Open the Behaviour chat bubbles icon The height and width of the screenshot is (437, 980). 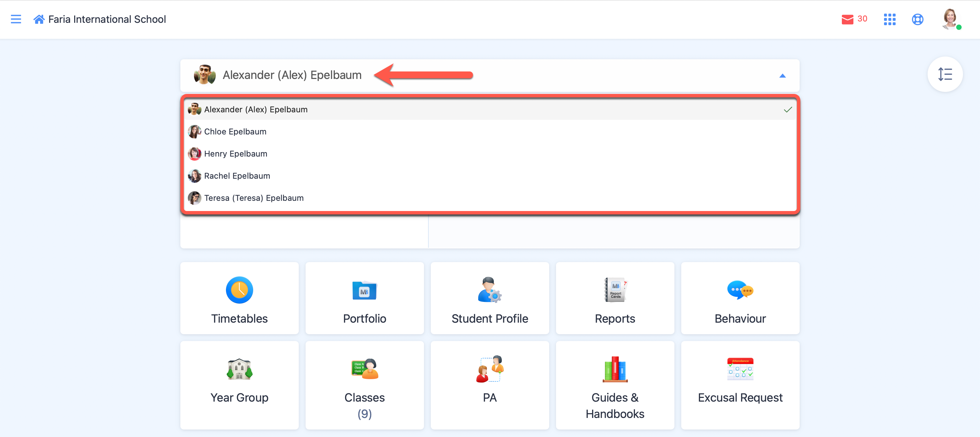coord(740,290)
